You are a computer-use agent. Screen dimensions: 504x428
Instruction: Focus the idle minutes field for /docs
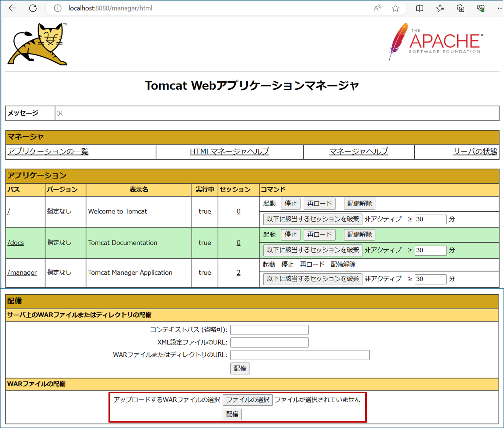click(430, 250)
